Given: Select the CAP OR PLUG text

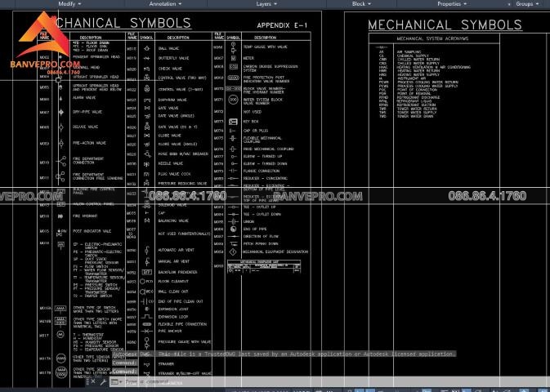Looking at the screenshot, I should click(255, 131).
